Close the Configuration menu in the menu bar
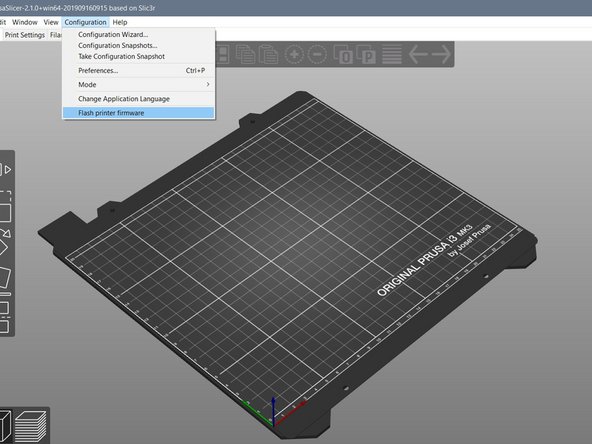Image resolution: width=592 pixels, height=444 pixels. (x=85, y=22)
